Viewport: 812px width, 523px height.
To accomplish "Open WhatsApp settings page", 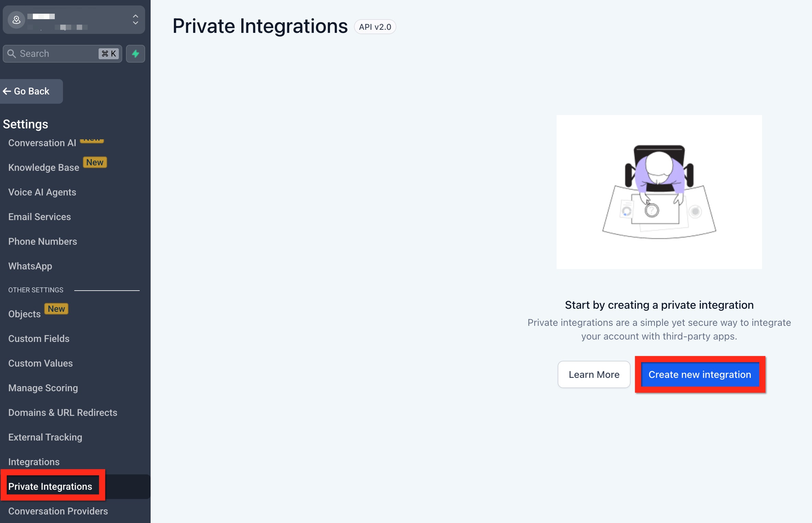I will coord(30,266).
